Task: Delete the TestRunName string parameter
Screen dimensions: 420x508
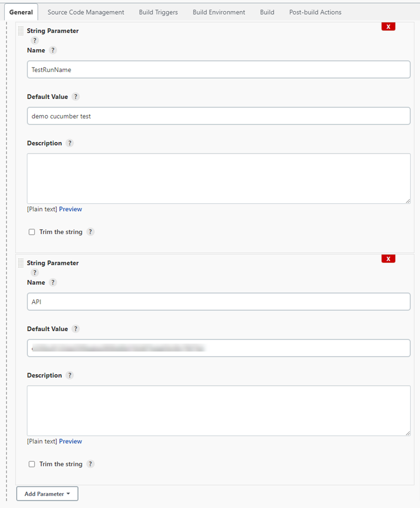Action: [388, 26]
